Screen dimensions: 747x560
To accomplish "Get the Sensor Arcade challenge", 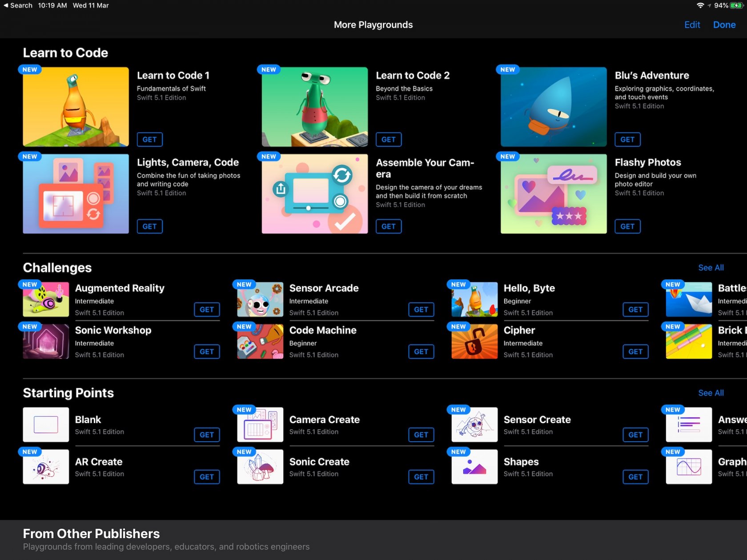I will [x=421, y=310].
